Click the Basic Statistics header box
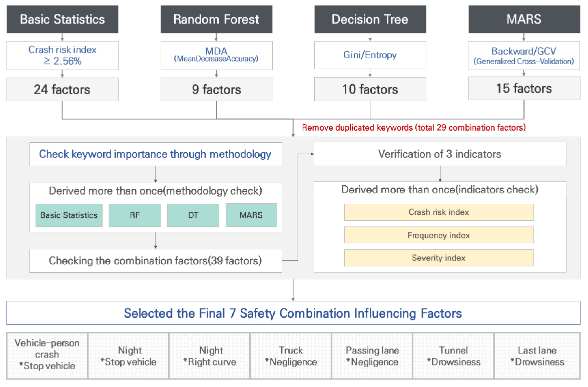 click(63, 20)
